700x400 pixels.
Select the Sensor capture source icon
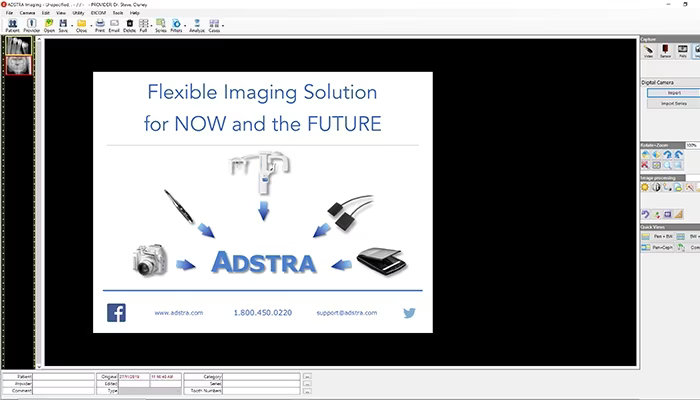point(665,51)
